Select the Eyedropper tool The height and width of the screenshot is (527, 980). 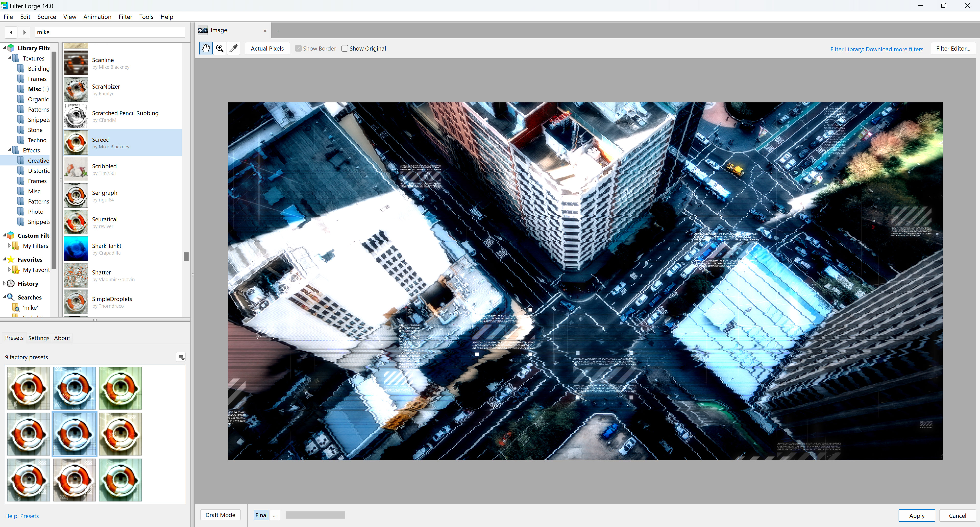coord(233,48)
